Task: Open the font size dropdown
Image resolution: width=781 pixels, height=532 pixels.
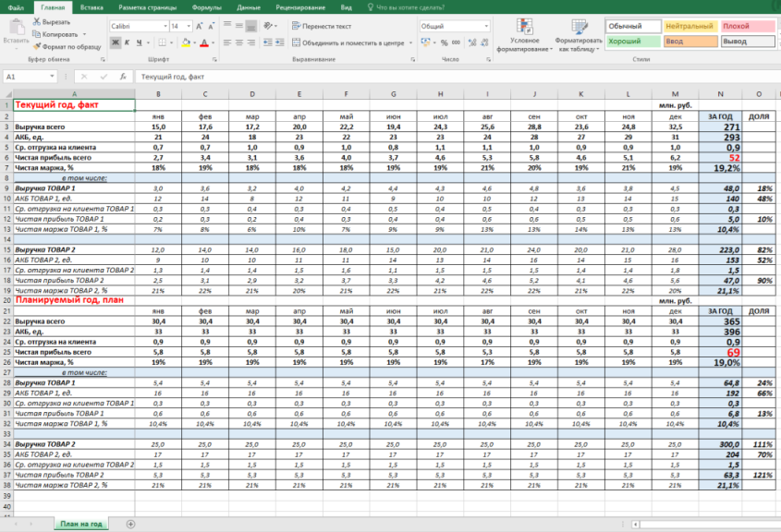Action: pyautogui.click(x=189, y=25)
